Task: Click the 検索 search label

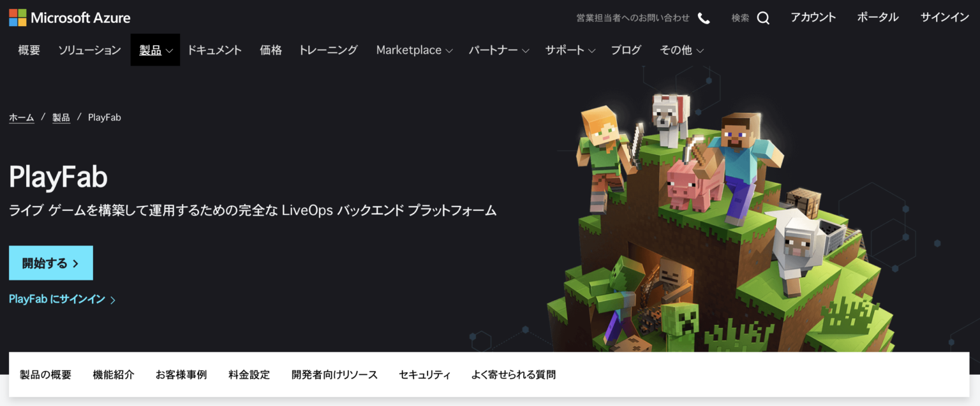Action: coord(740,18)
